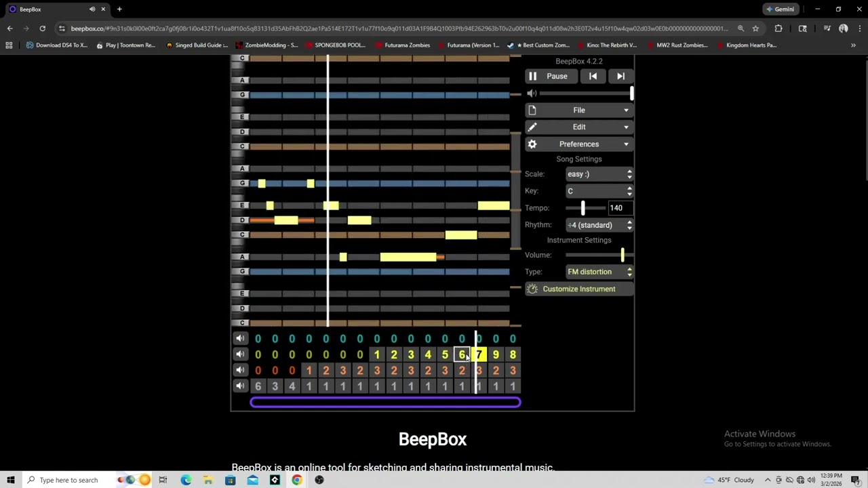This screenshot has width=868, height=488.
Task: Expand the Scale dropdown
Action: [599, 174]
